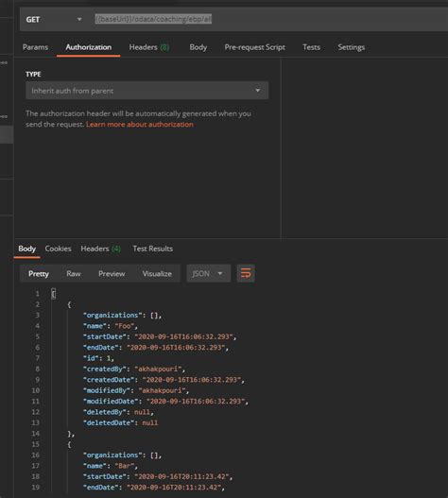
Task: Open the response Headers (4) tab
Action: click(x=101, y=249)
